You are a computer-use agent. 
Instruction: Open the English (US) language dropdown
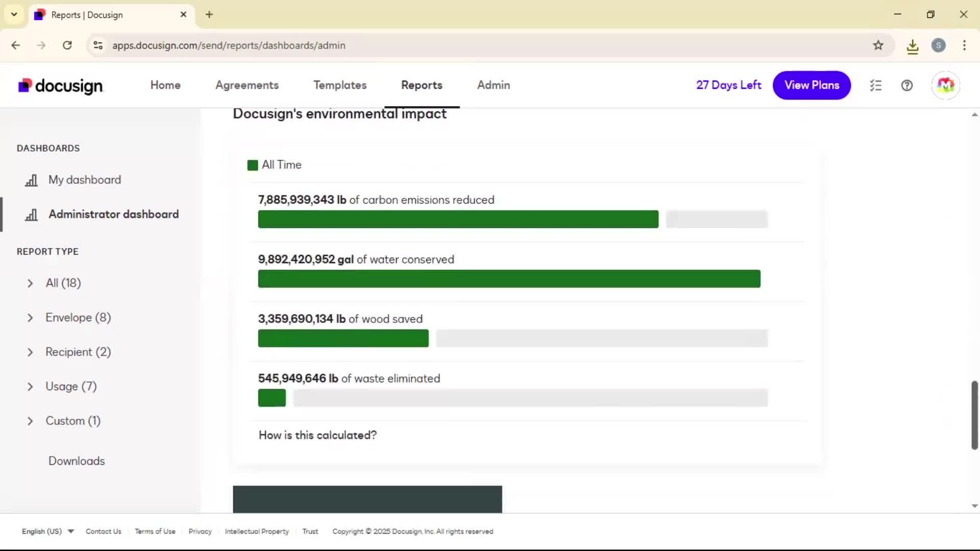pos(48,531)
